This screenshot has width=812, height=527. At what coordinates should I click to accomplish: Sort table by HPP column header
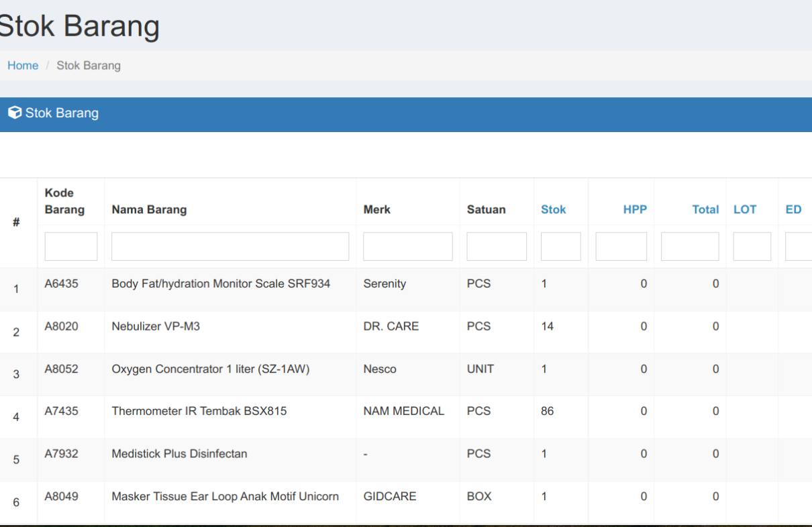tap(634, 209)
